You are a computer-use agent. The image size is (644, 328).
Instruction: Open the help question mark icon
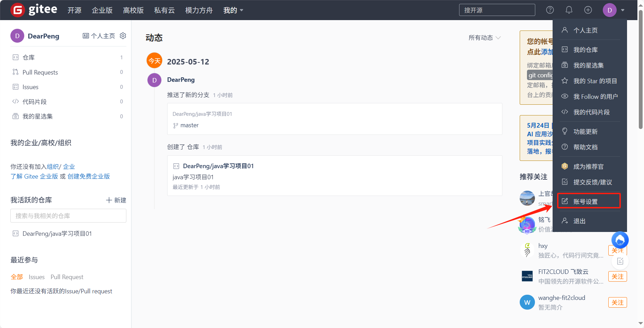tap(550, 10)
